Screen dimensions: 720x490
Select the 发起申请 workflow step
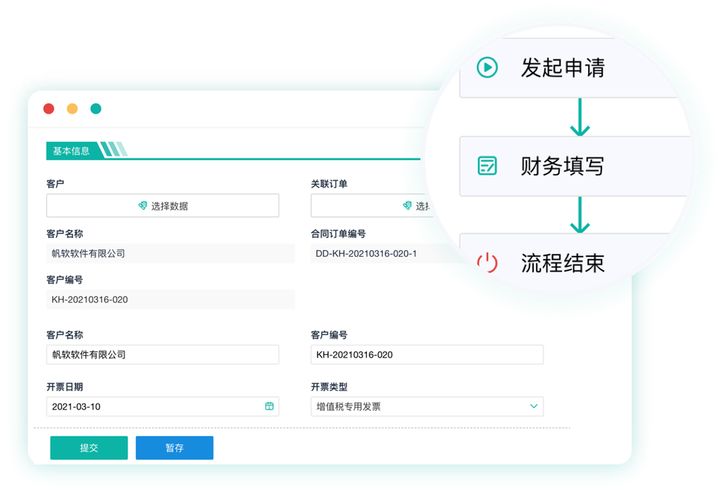[x=569, y=68]
